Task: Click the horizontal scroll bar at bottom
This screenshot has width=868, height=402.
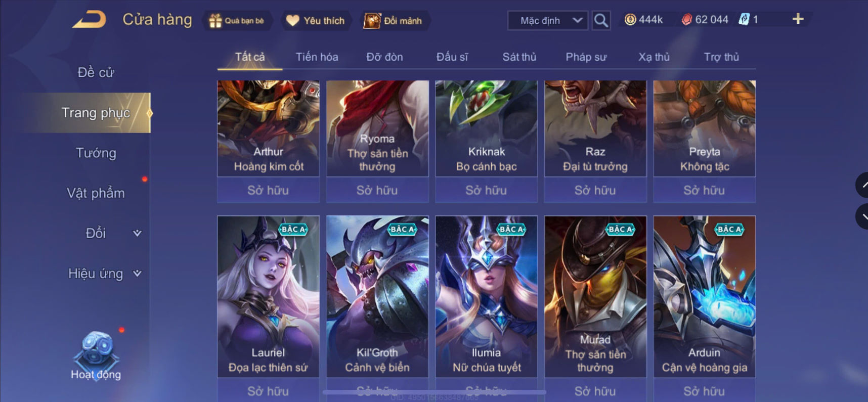Action: pos(434,392)
